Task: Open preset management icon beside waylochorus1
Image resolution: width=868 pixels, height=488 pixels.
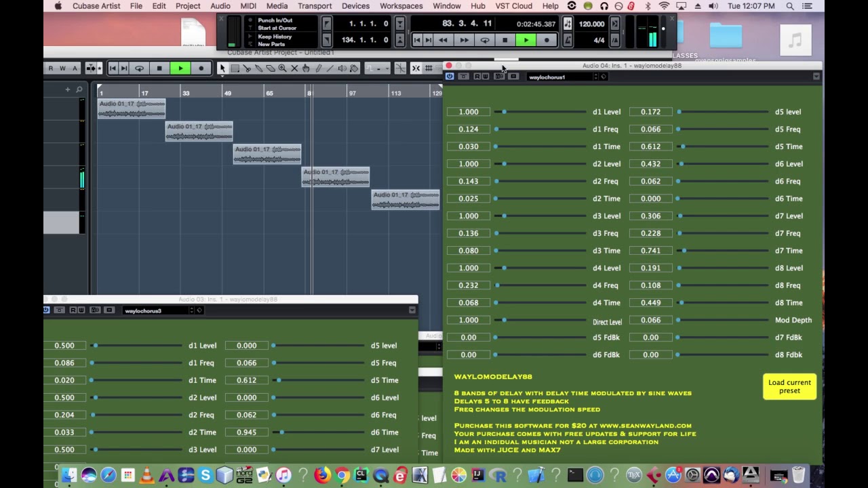Action: [604, 77]
